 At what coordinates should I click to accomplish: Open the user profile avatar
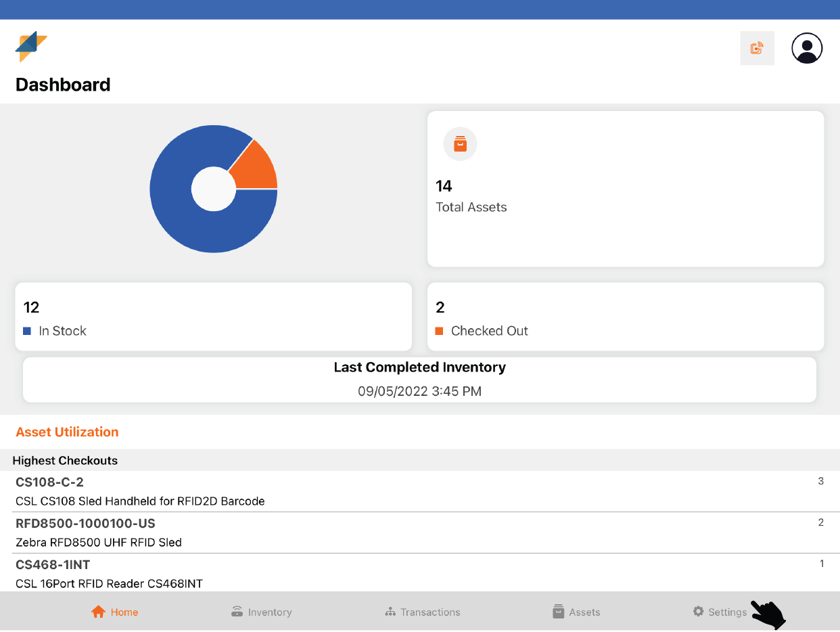[x=806, y=48]
